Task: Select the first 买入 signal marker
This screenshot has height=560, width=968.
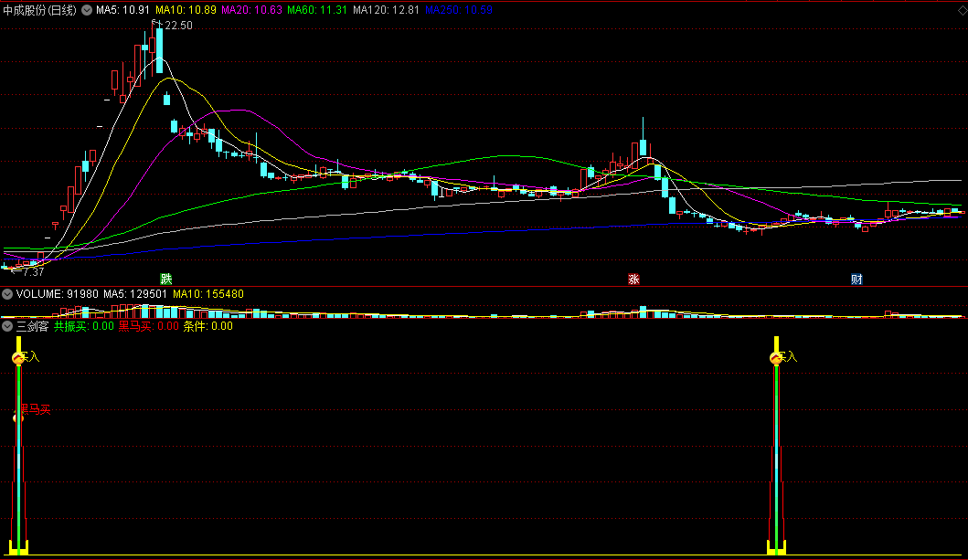Action: (26, 357)
